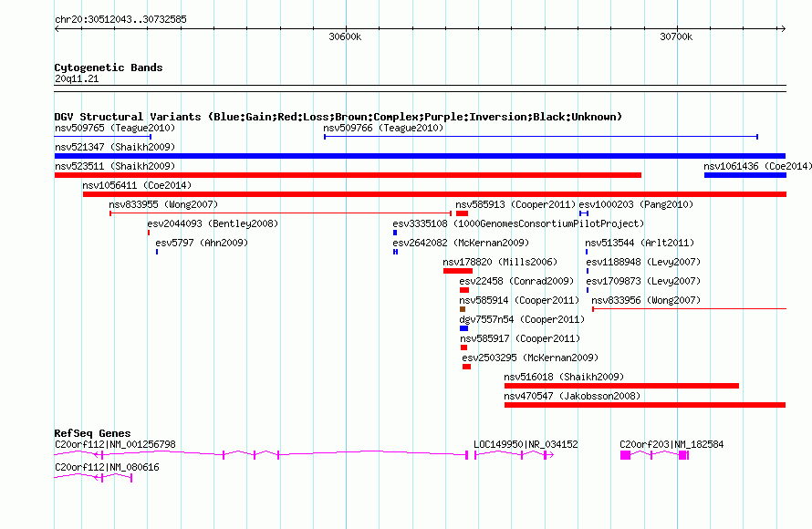Click the esv22458 (Conrad2009) label
The width and height of the screenshot is (812, 529).
[516, 281]
